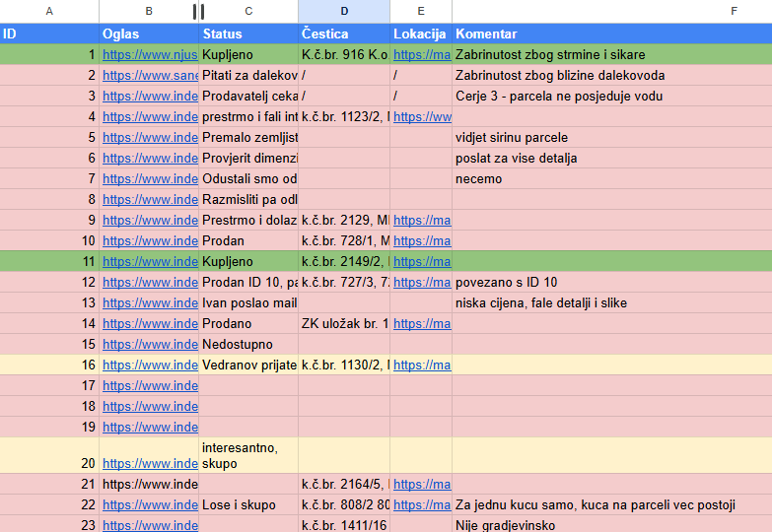Open the Lokacija link for ID 22
Image resolution: width=772 pixels, height=532 pixels.
tap(421, 505)
